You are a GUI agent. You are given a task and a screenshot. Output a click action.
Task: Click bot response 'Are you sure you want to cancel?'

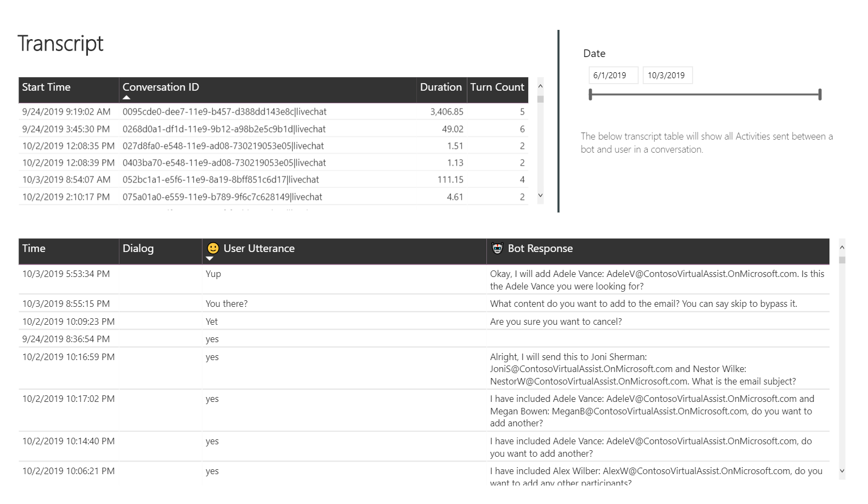point(556,322)
